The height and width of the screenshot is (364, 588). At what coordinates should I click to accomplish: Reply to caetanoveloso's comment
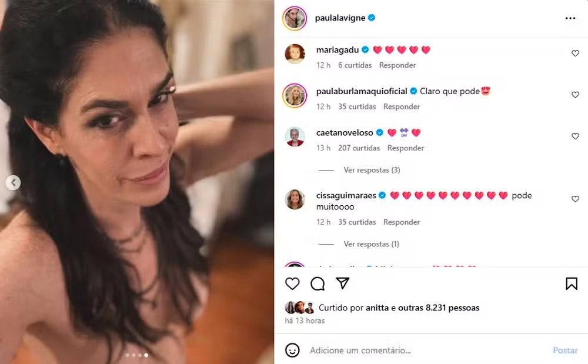(405, 148)
